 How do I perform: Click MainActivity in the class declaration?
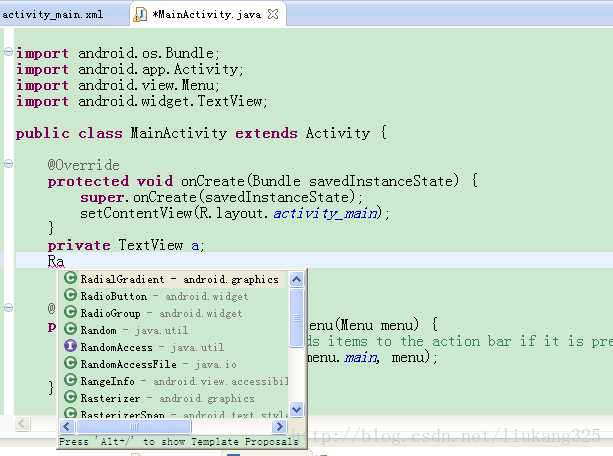(x=179, y=133)
